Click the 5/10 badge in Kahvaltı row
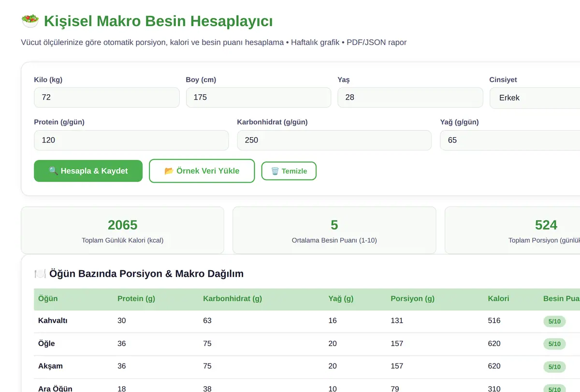 [554, 321]
